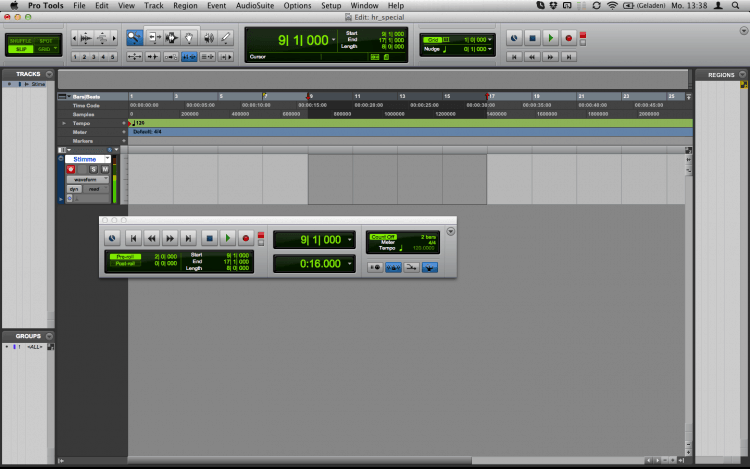
Task: Open main counter format dropdown arrow
Action: pyautogui.click(x=333, y=40)
